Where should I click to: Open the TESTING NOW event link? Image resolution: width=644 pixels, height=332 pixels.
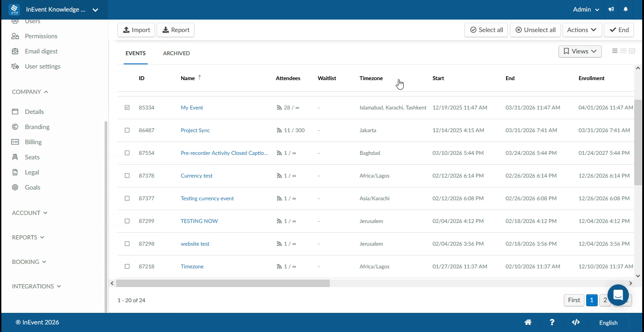point(199,221)
